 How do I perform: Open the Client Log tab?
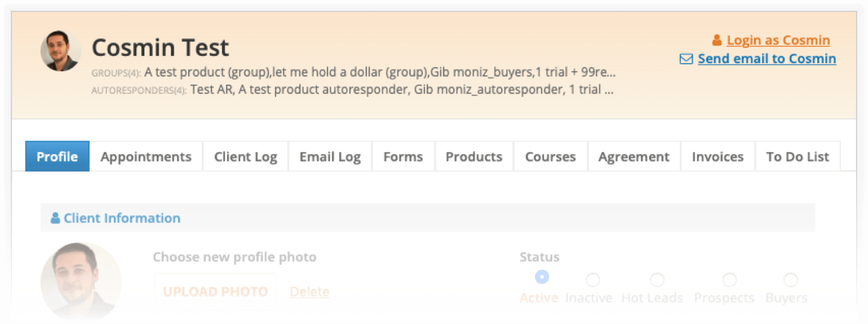coord(246,156)
